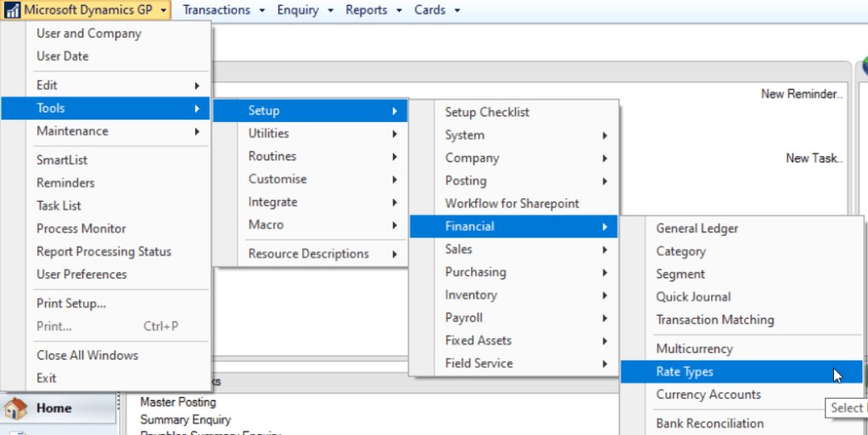Open SmartList from the main menu

(x=62, y=159)
